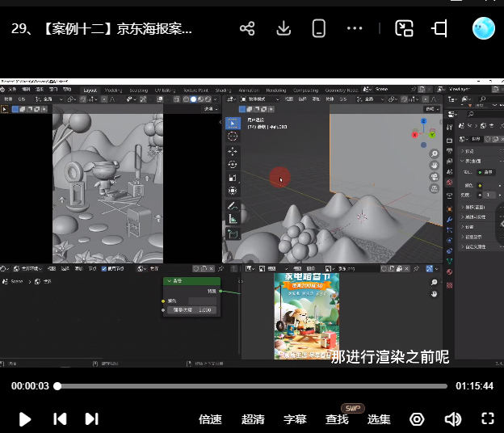Screen dimensions: 504x433
Task: Click the share icon in top bar
Action: tap(247, 29)
